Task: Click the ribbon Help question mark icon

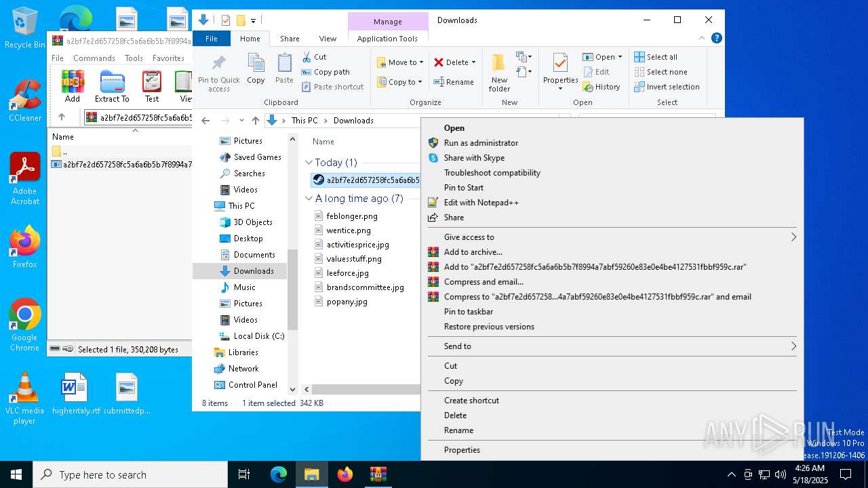Action: click(717, 39)
